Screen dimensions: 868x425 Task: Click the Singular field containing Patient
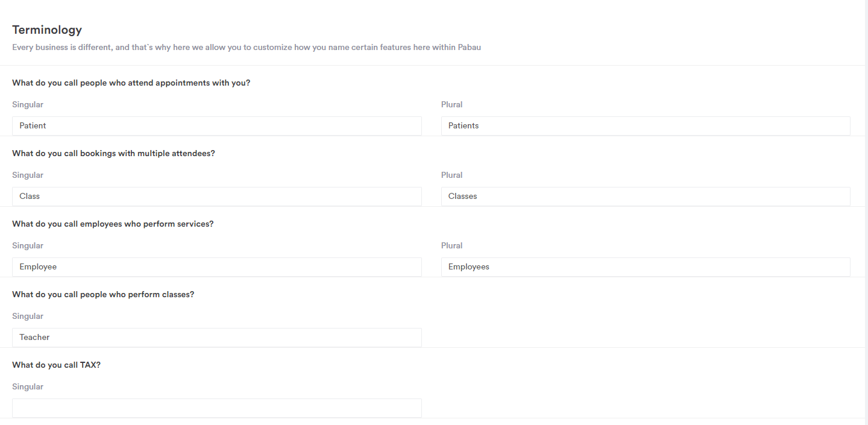pos(217,125)
